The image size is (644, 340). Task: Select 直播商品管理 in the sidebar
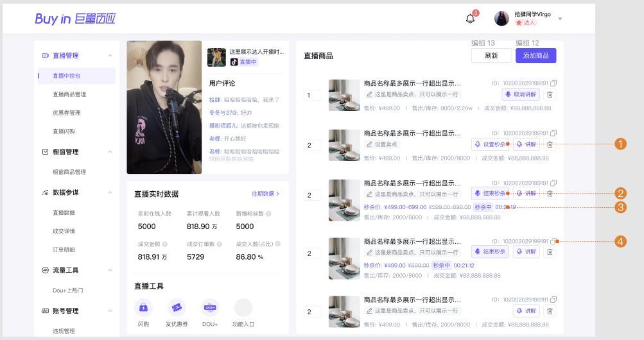(69, 94)
